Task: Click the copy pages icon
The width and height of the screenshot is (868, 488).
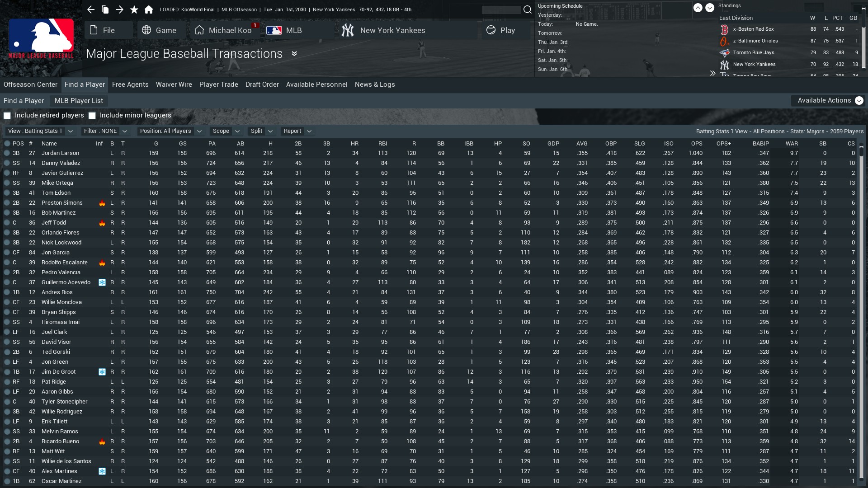Action: (x=105, y=9)
